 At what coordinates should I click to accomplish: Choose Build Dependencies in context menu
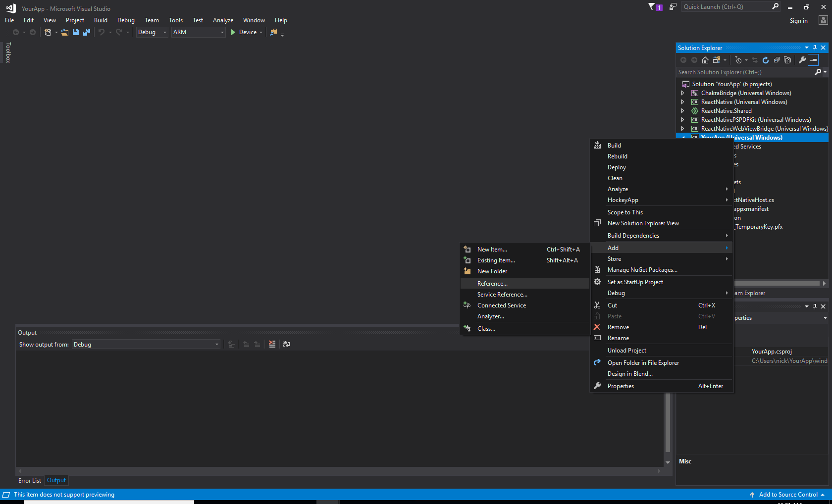[x=662, y=236]
